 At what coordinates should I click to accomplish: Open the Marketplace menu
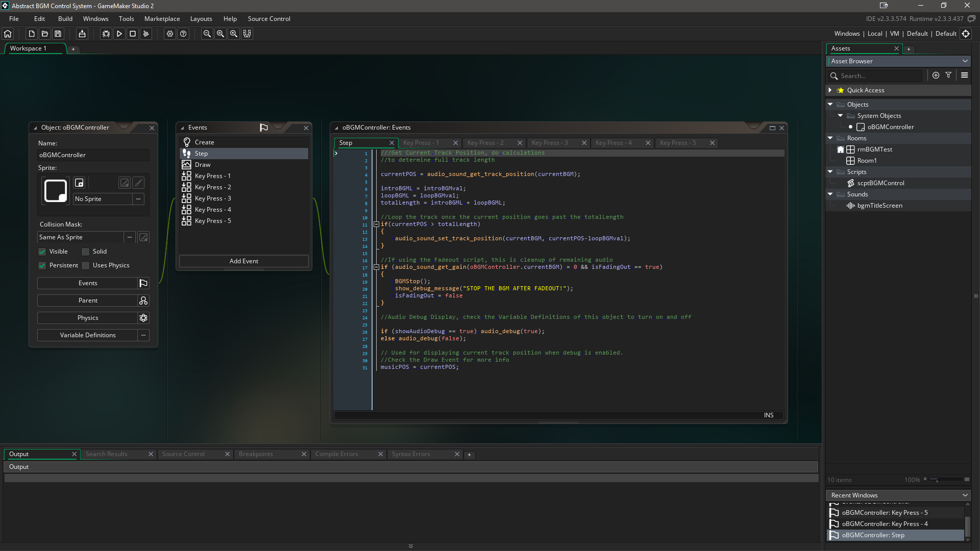162,18
